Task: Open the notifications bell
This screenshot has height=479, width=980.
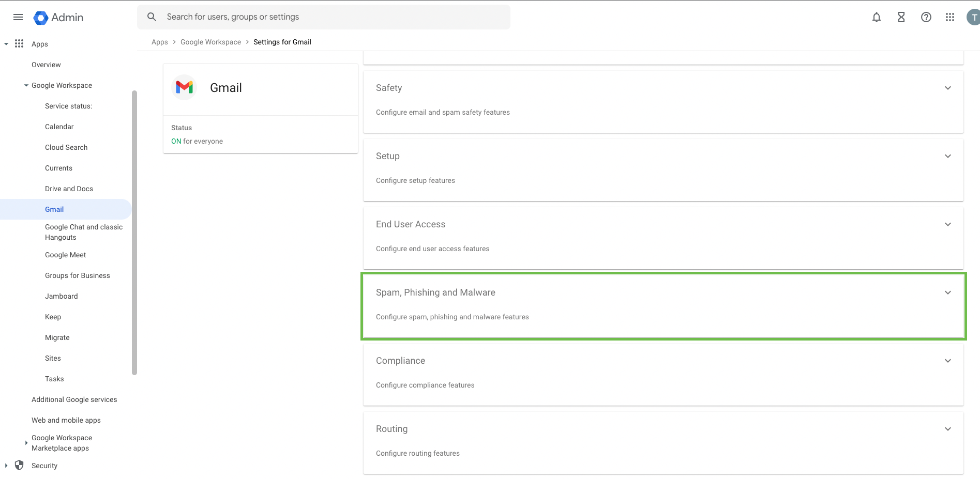Action: [877, 17]
